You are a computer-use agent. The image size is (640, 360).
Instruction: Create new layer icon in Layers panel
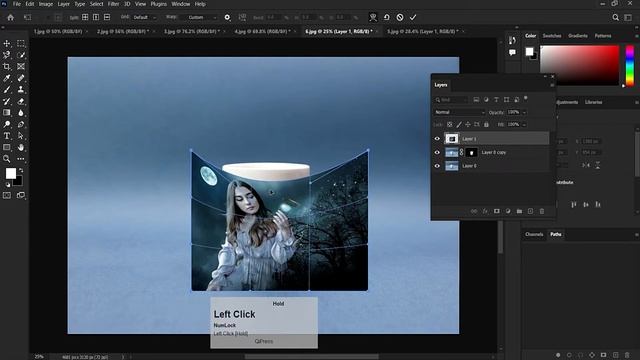531,211
